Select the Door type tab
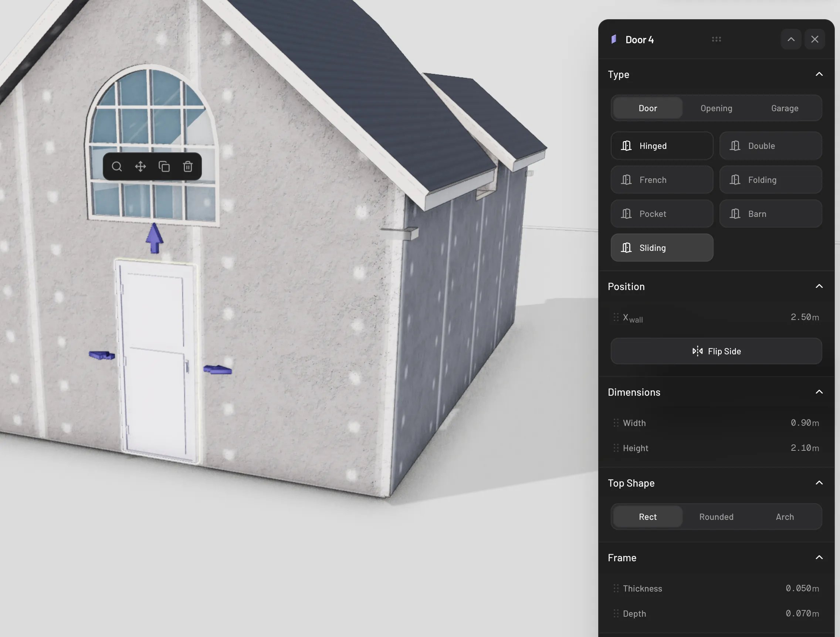 point(648,108)
